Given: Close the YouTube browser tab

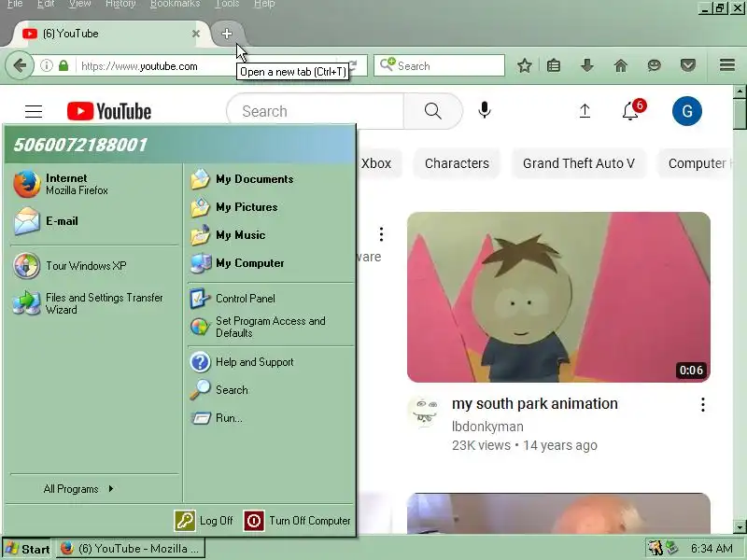Looking at the screenshot, I should coord(196,34).
